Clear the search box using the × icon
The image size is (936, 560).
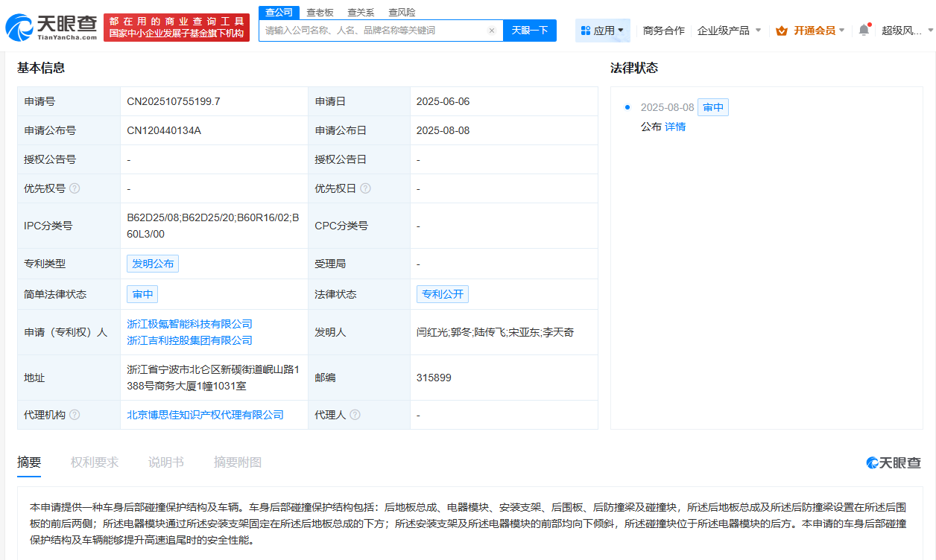(490, 30)
